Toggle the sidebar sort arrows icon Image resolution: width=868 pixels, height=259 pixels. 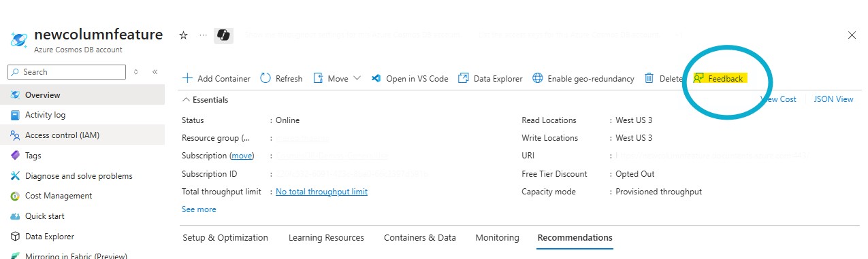click(x=136, y=72)
